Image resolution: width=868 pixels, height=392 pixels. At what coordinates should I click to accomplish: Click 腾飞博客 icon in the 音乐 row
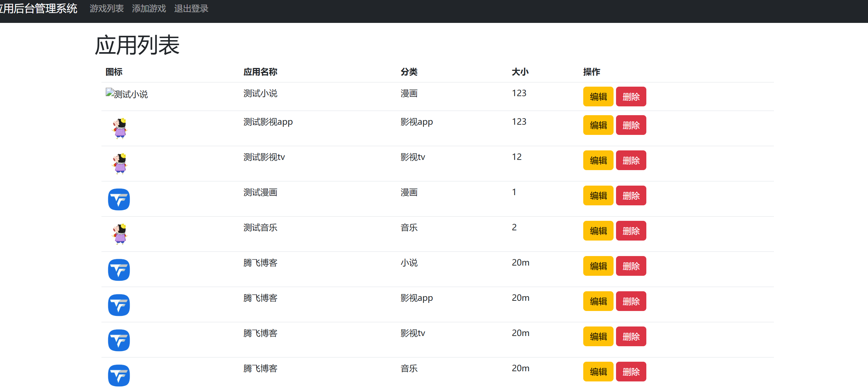[x=119, y=375]
